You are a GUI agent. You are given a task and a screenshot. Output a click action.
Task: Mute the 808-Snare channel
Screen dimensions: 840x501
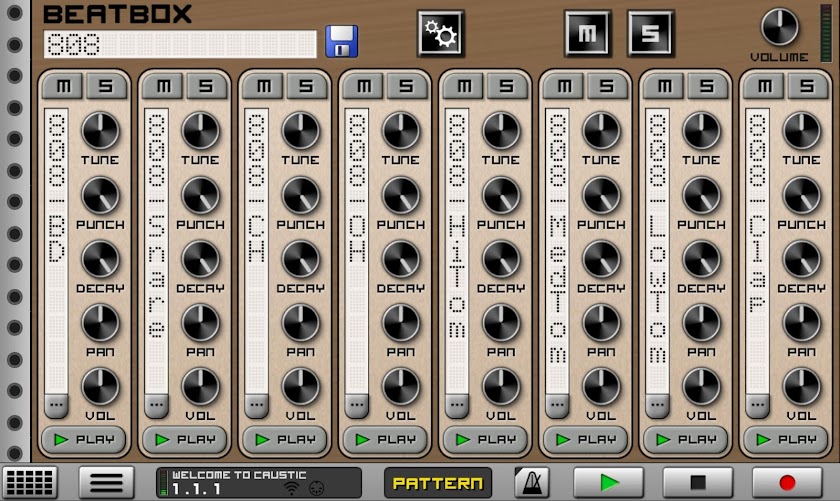point(163,86)
